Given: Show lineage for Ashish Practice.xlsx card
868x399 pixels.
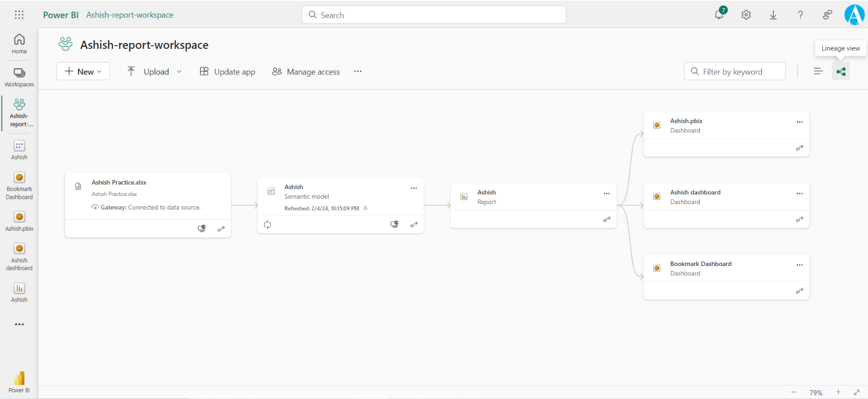Looking at the screenshot, I should [221, 229].
